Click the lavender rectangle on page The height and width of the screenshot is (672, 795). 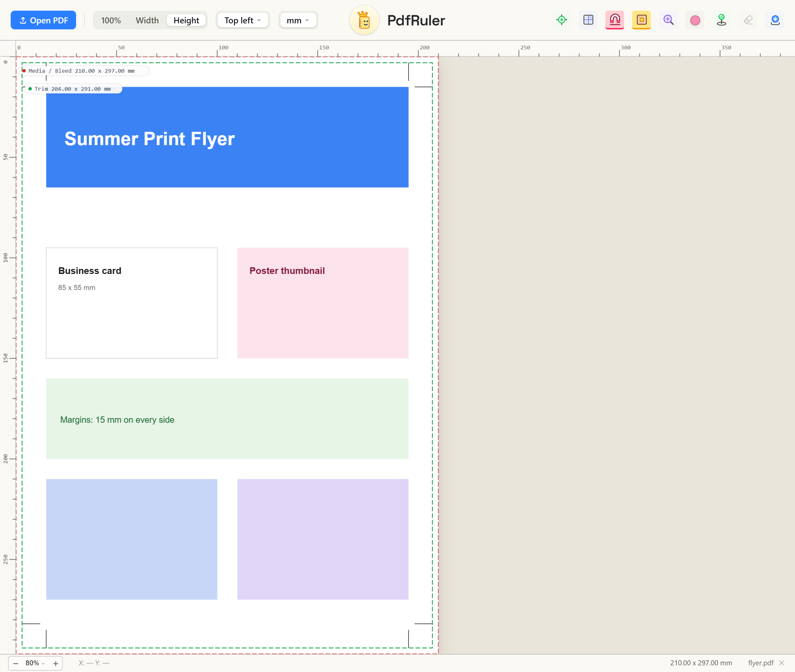click(x=323, y=539)
